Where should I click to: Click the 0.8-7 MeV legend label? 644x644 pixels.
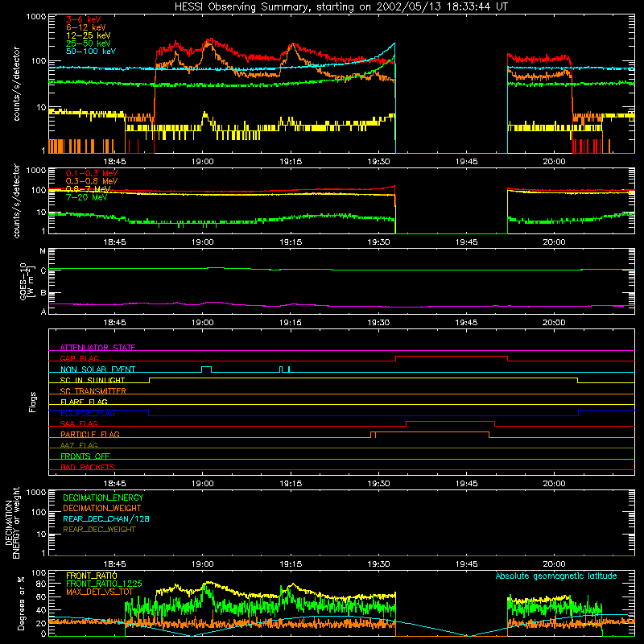coord(88,189)
